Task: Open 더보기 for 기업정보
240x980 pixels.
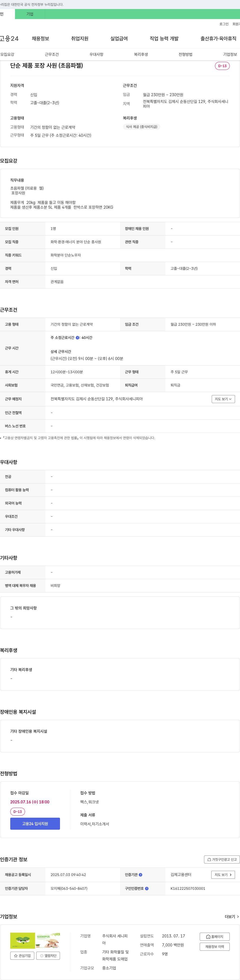Action: pos(232,916)
